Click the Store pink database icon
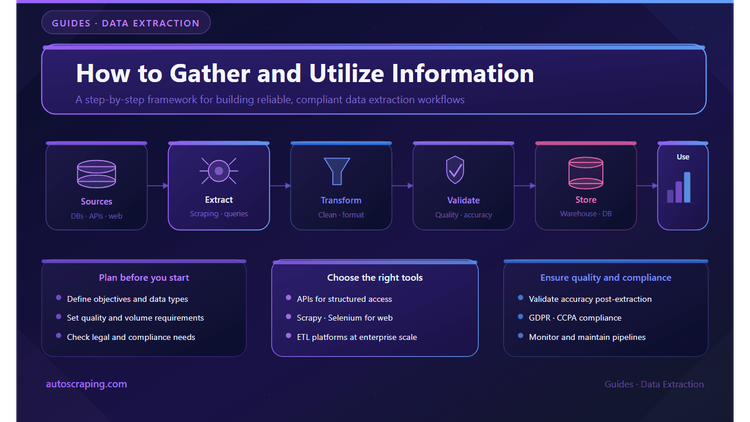This screenshot has height=422, width=750. pyautogui.click(x=585, y=173)
